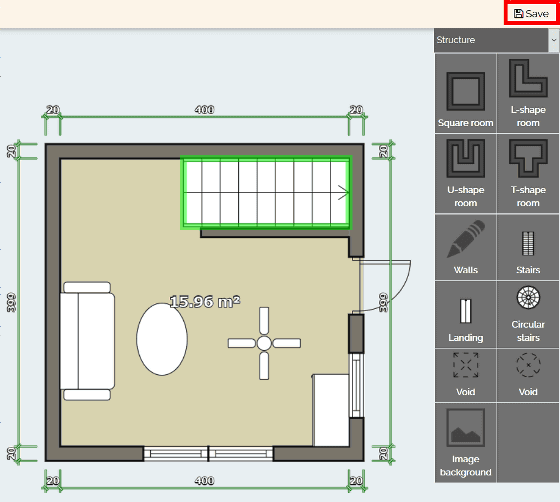Select the L-shape room tool
Screen dimensions: 560x502
[528, 94]
